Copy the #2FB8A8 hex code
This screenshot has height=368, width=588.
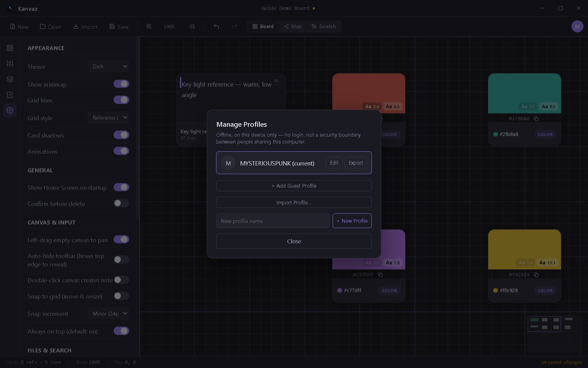click(x=536, y=119)
